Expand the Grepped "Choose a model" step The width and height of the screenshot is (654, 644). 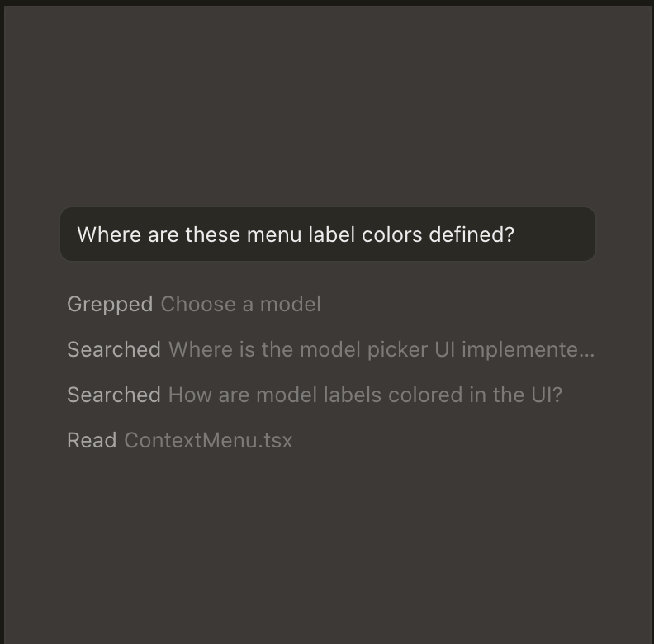click(194, 305)
